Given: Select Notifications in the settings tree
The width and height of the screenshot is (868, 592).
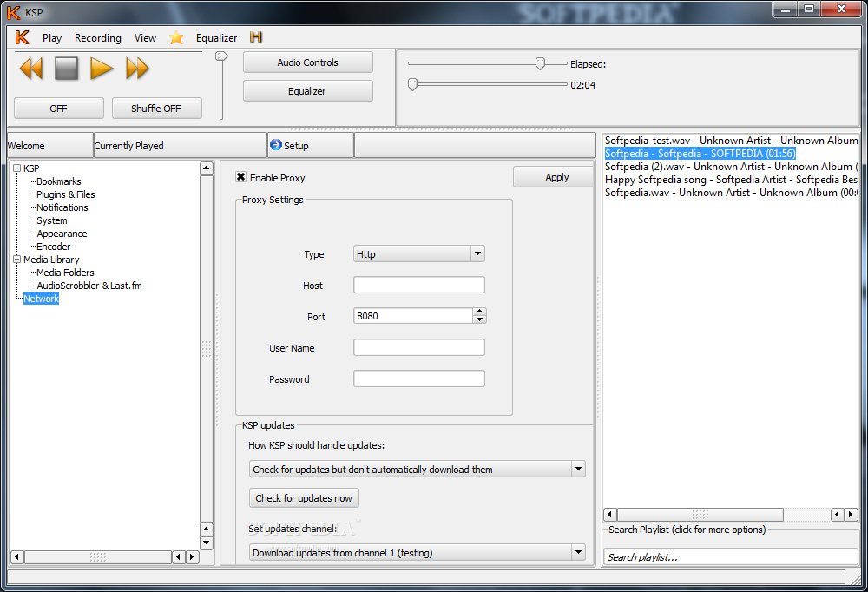Looking at the screenshot, I should tap(62, 207).
